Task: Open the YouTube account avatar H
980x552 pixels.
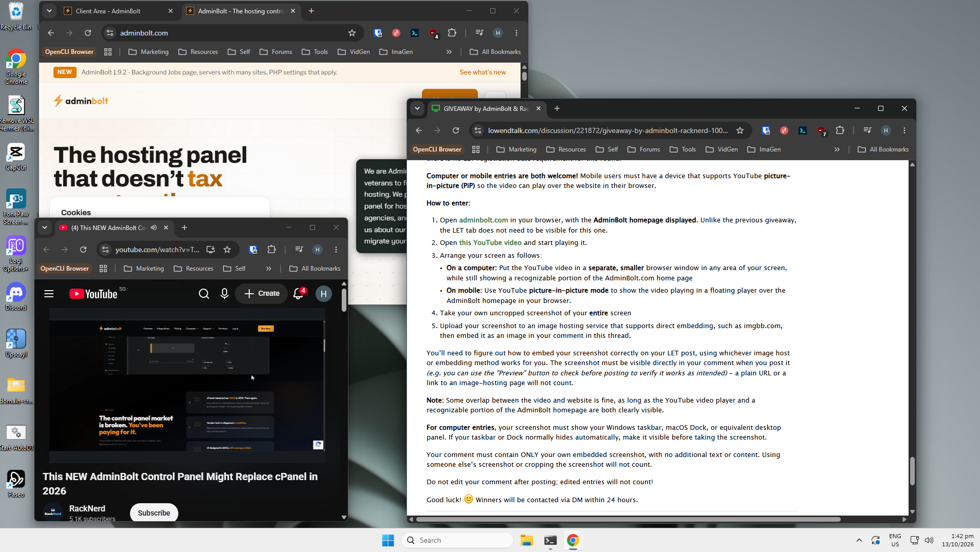Action: [x=323, y=294]
